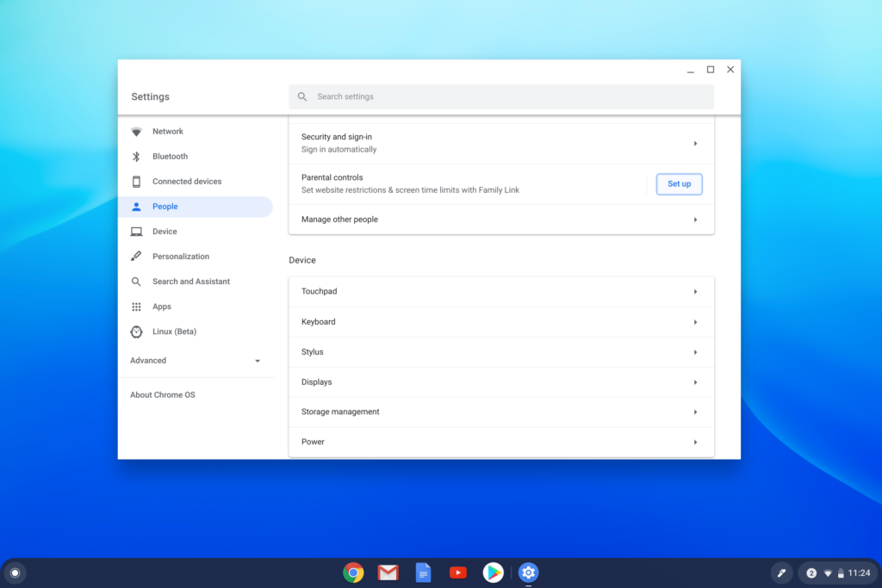The height and width of the screenshot is (588, 882).
Task: Expand Power settings arrow
Action: pos(695,442)
